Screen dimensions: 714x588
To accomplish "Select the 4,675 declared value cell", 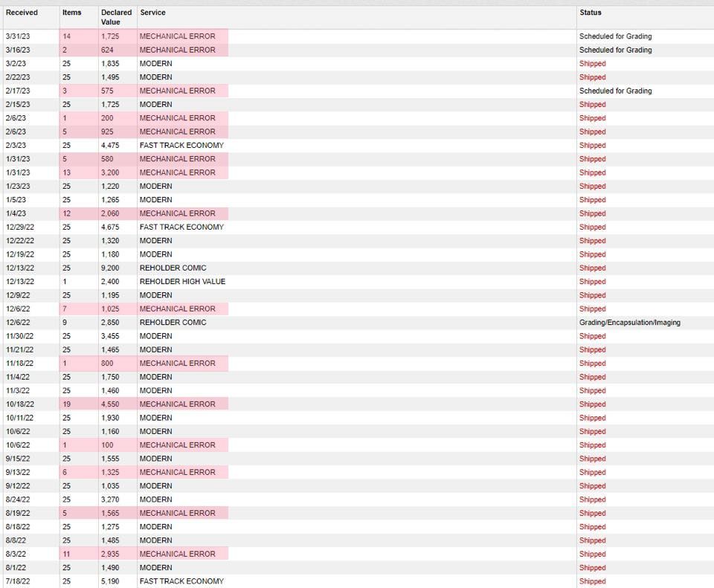I will [x=112, y=227].
